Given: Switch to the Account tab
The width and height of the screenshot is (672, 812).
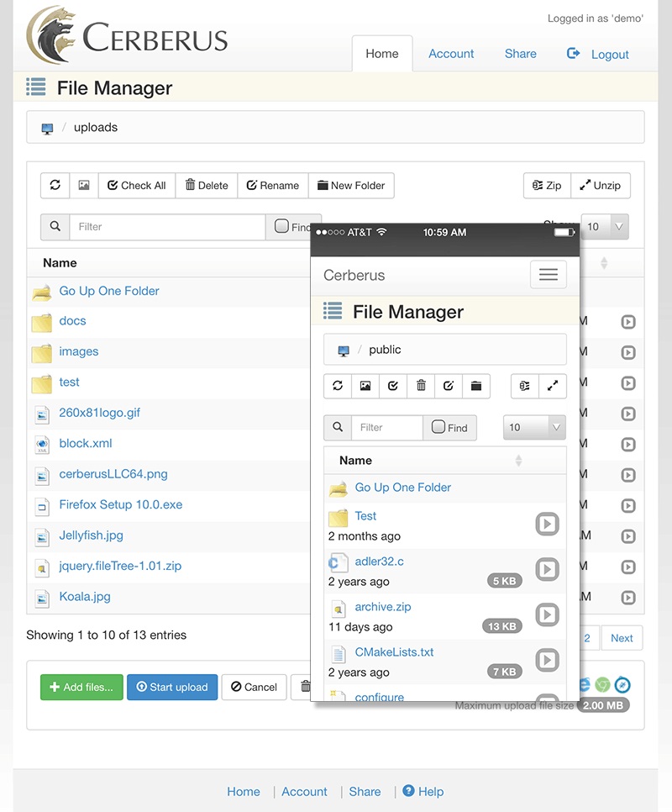Looking at the screenshot, I should [x=451, y=54].
